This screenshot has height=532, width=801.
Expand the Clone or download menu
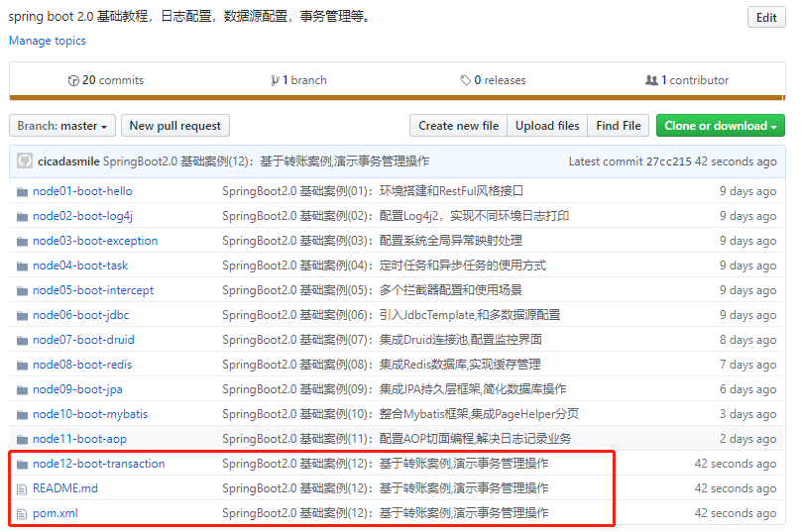tap(721, 126)
